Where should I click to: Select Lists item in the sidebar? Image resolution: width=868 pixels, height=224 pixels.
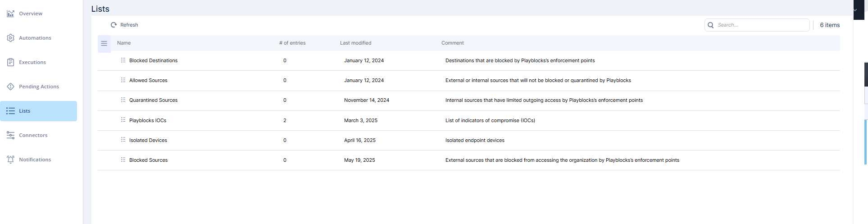tap(39, 111)
